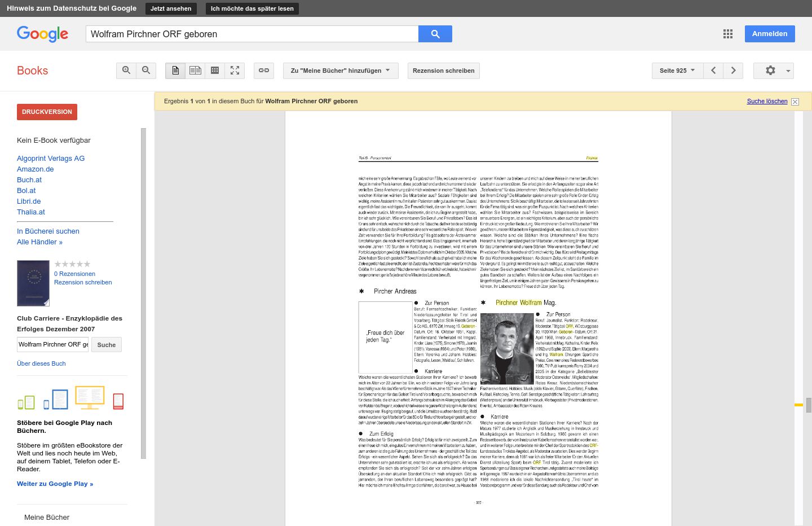Open the Libri.de link
812x526 pixels.
pos(29,201)
